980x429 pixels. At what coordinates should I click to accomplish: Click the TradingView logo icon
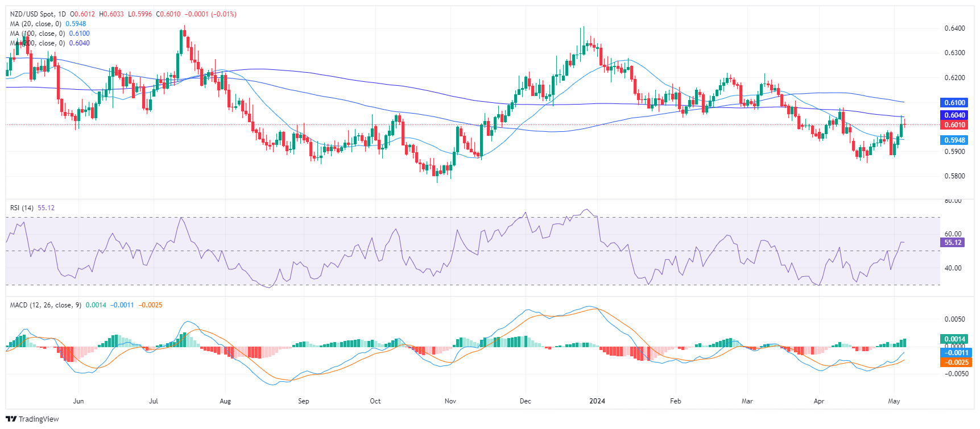pos(11,419)
